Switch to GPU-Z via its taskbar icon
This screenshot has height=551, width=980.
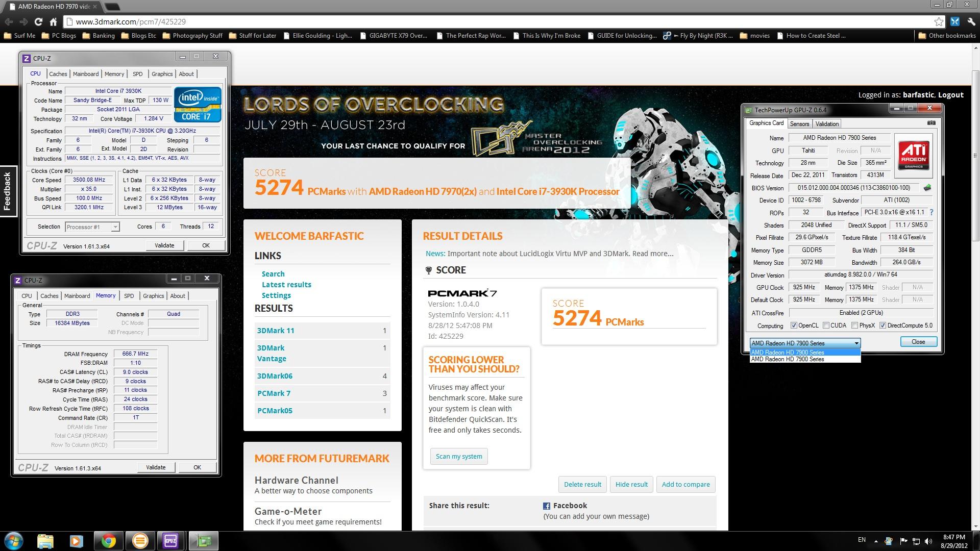coord(203,541)
